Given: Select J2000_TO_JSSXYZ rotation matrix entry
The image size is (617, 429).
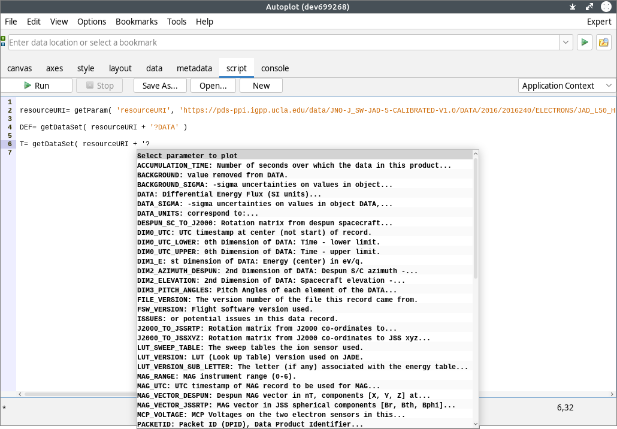Looking at the screenshot, I should (x=305, y=338).
